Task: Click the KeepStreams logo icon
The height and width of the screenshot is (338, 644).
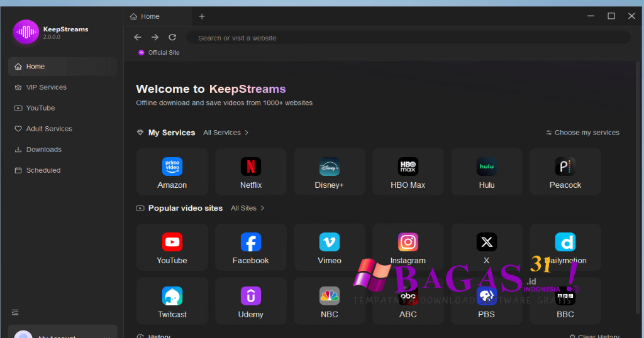Action: [26, 31]
